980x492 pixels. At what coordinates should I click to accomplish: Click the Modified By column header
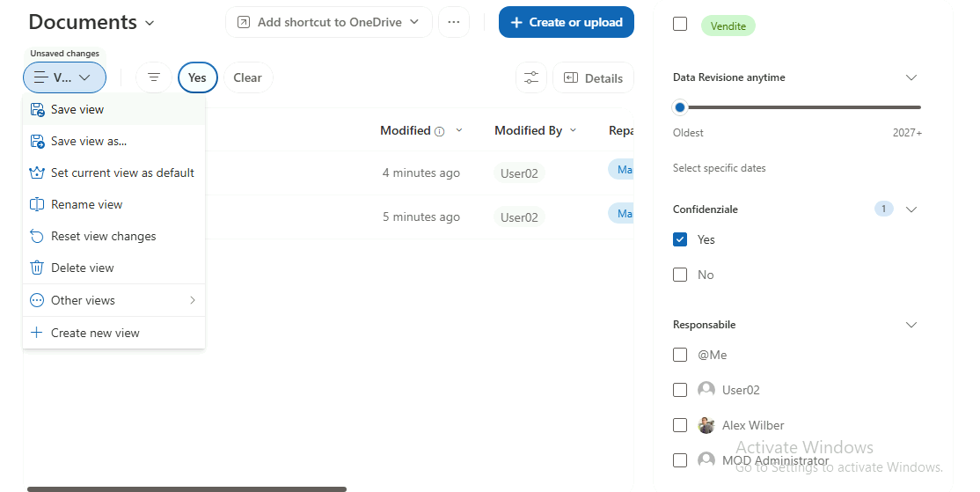[528, 130]
